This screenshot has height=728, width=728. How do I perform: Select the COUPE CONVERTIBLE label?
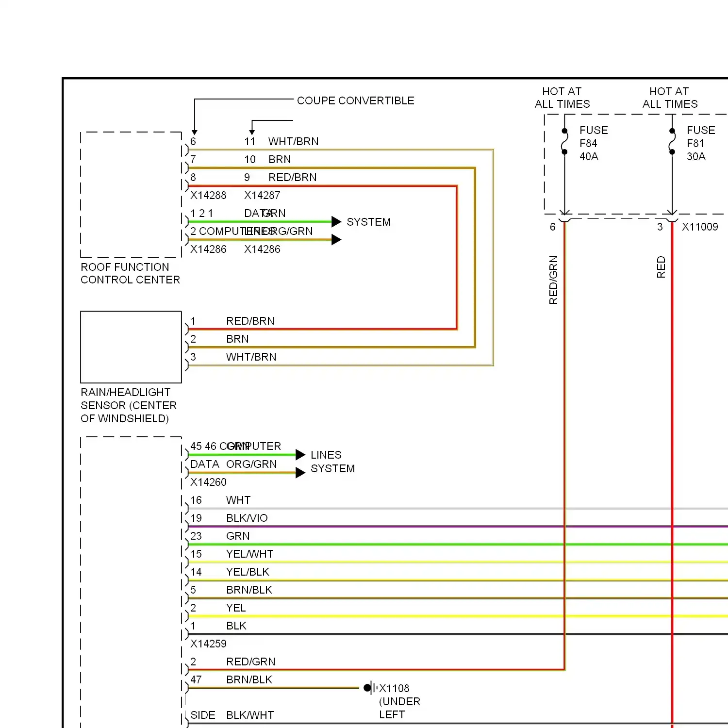356,100
